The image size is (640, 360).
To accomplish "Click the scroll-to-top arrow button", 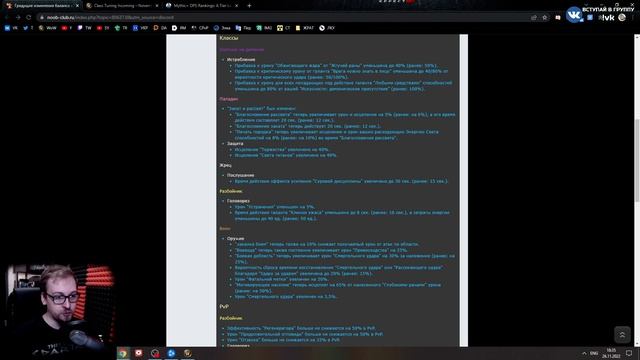I will coord(622,335).
